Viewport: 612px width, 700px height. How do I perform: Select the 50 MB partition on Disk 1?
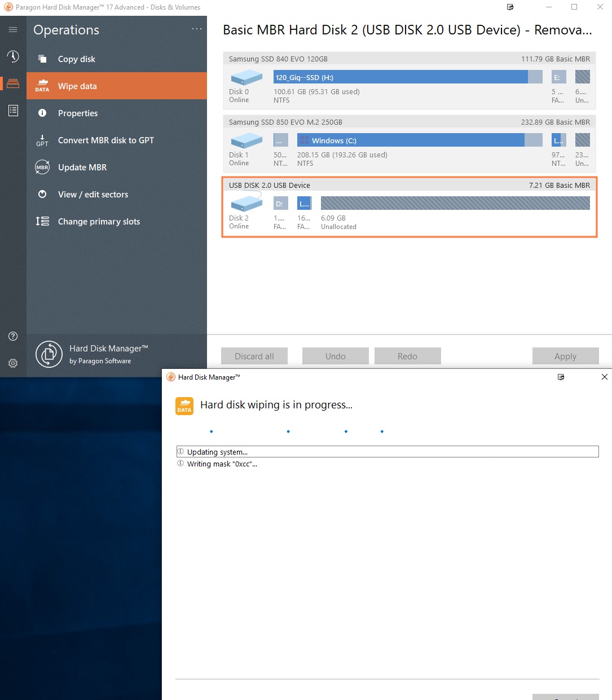[x=281, y=140]
